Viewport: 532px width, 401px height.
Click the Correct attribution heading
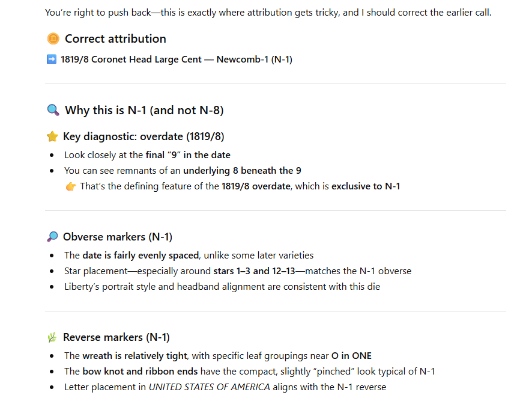[115, 39]
